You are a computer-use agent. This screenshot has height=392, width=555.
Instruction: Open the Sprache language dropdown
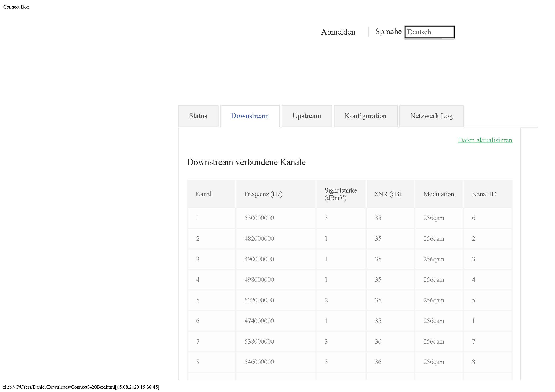pyautogui.click(x=429, y=32)
